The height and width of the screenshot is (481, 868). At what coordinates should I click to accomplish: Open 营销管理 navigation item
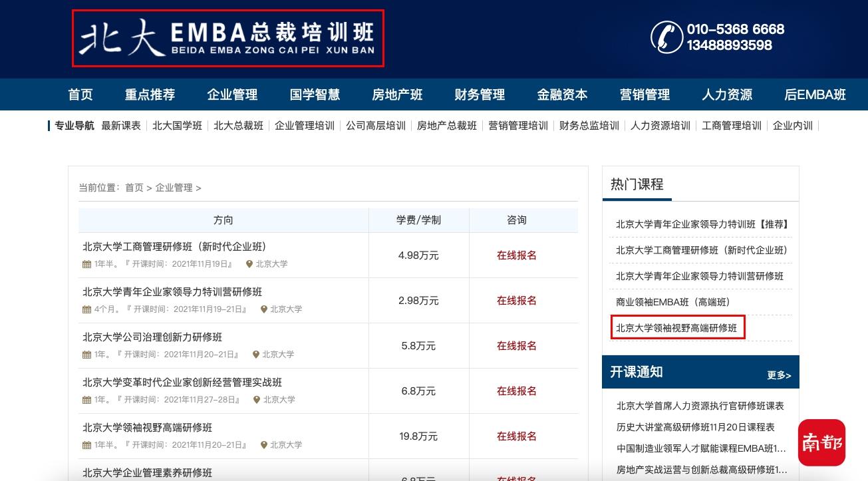(645, 94)
